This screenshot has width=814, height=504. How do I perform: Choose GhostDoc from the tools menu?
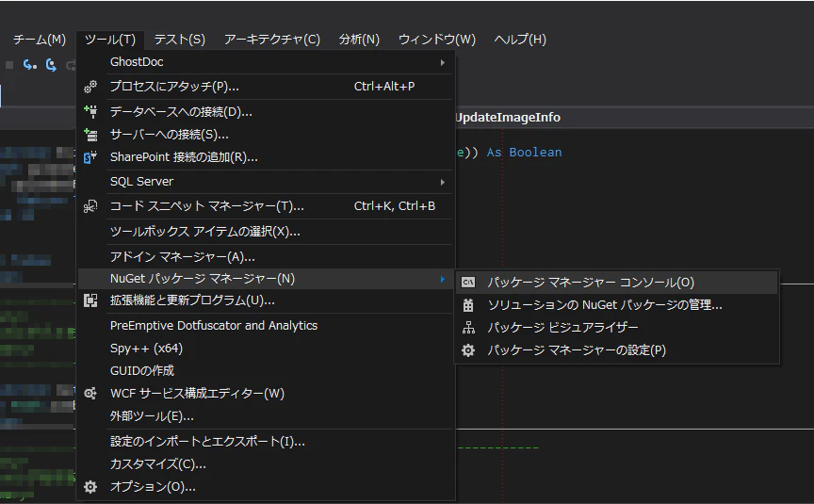coord(266,62)
